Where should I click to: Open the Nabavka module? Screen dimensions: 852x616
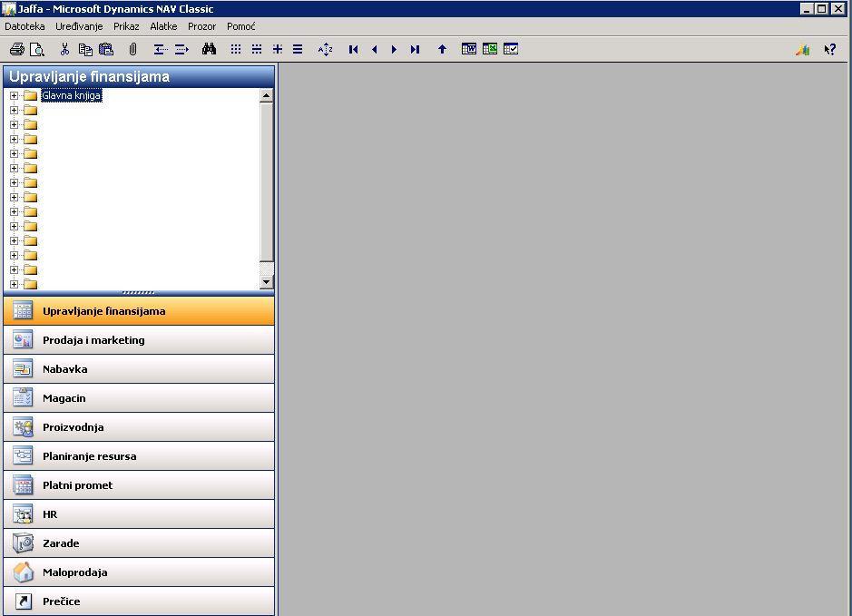(139, 369)
